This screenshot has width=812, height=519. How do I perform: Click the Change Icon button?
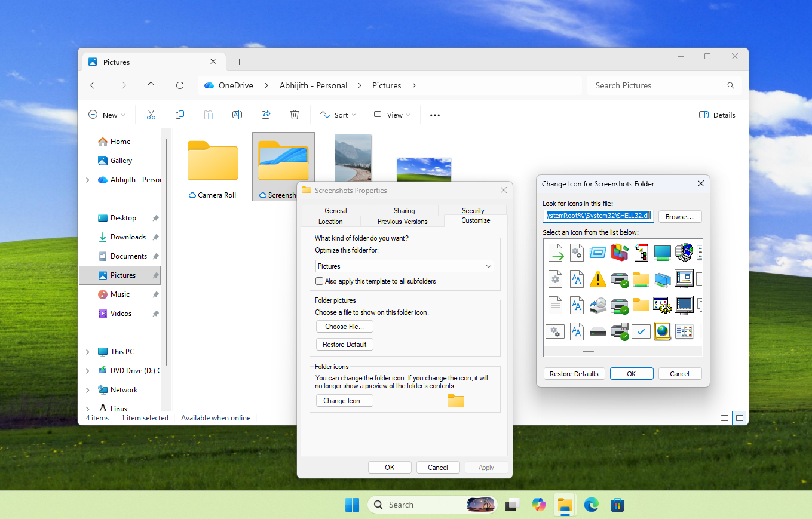pos(344,400)
